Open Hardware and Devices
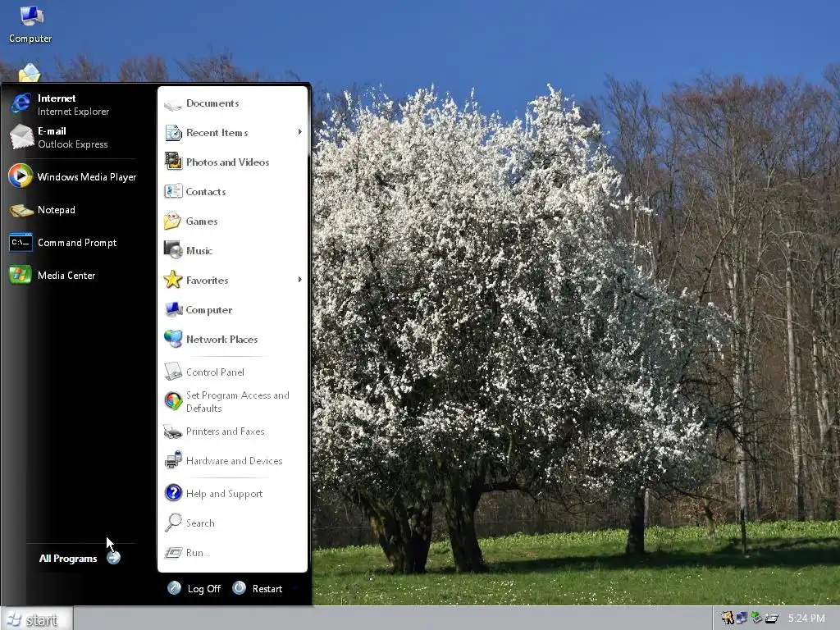 click(x=232, y=461)
